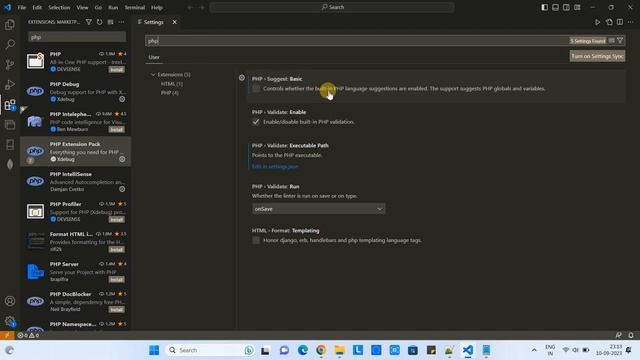The width and height of the screenshot is (640, 360).
Task: Select PHP (4) in settings tree
Action: point(169,93)
